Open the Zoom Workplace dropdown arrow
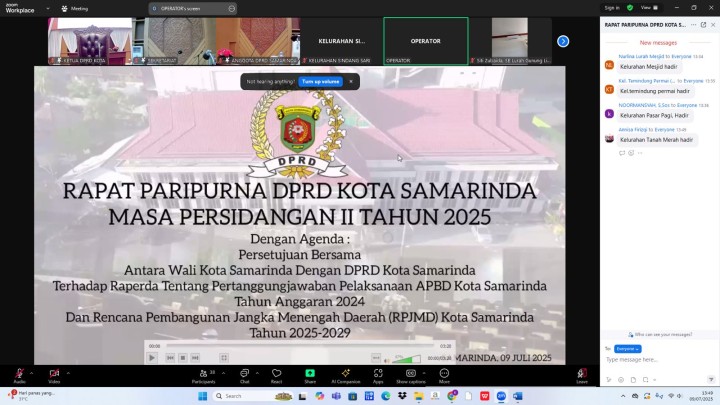The image size is (720, 405). pos(48,8)
